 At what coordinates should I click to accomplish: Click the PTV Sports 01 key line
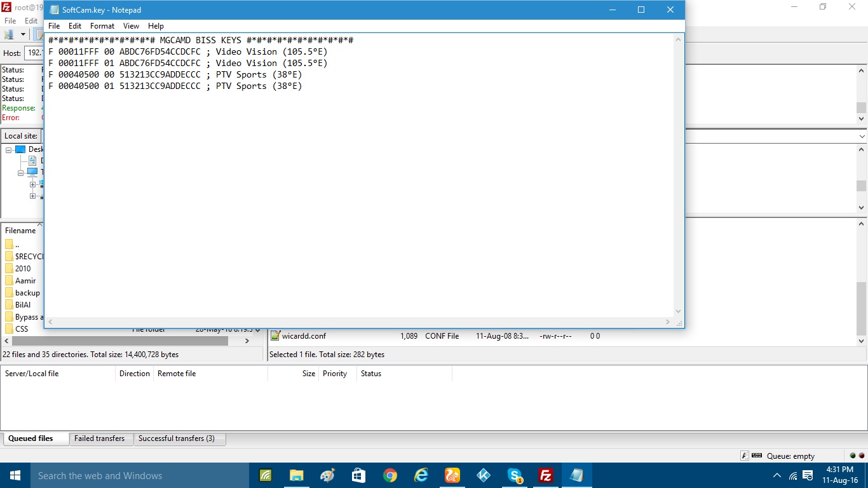click(175, 86)
